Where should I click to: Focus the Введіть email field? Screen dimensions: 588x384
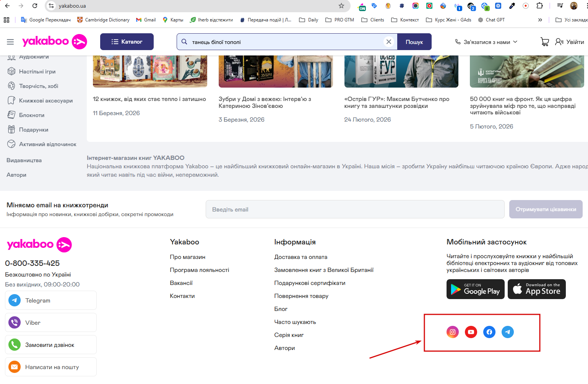click(x=355, y=209)
